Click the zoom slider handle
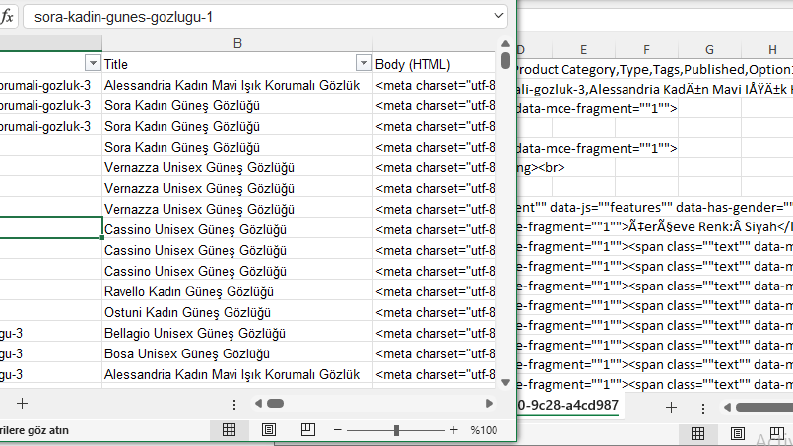 pos(396,430)
